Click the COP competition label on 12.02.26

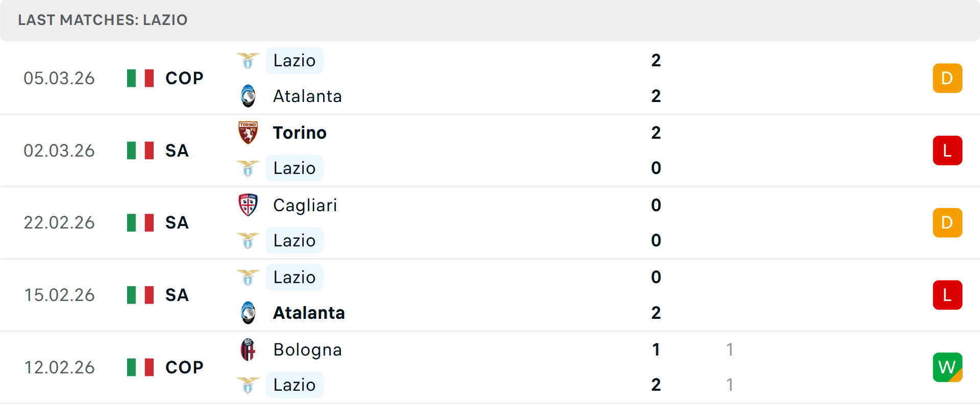[x=184, y=367]
